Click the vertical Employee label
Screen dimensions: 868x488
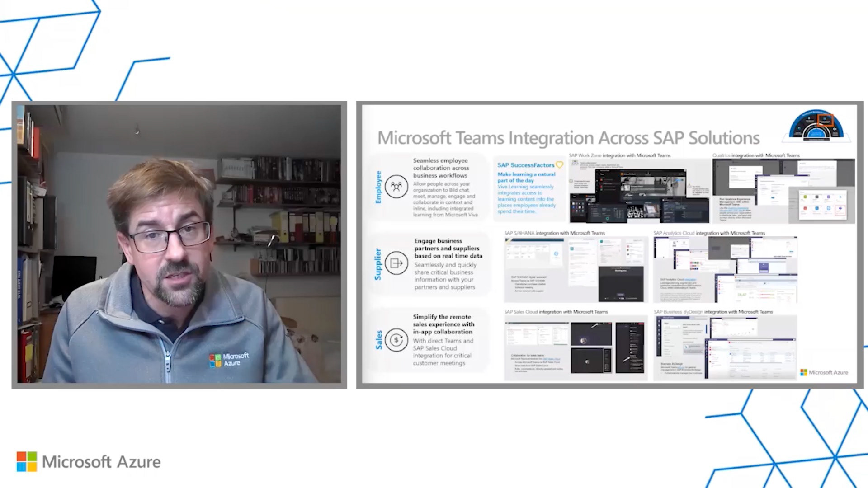point(378,187)
